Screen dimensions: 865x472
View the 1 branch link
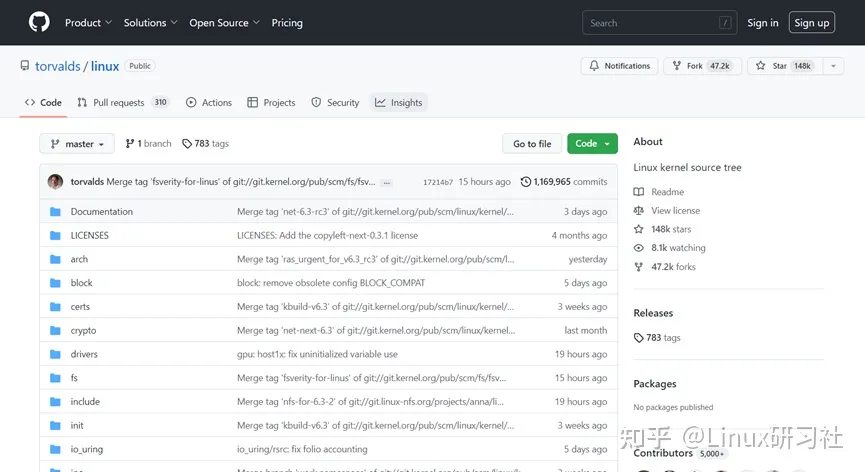click(148, 143)
